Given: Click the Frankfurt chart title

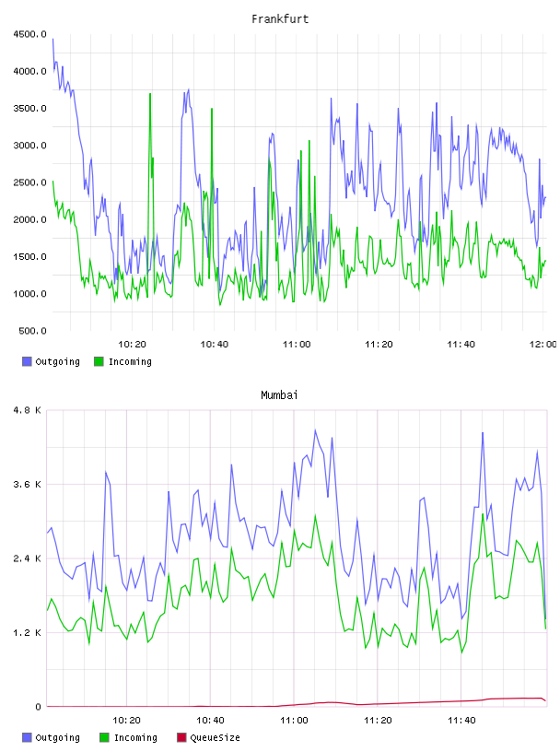Looking at the screenshot, I should (280, 19).
